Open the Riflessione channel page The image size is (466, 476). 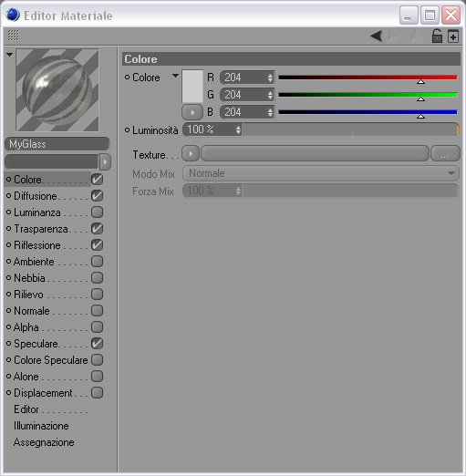(37, 245)
